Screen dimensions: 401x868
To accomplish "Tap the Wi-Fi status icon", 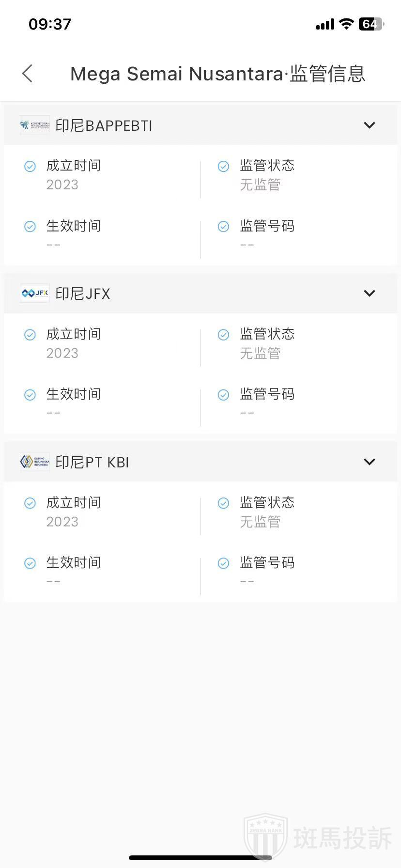I will [x=346, y=24].
